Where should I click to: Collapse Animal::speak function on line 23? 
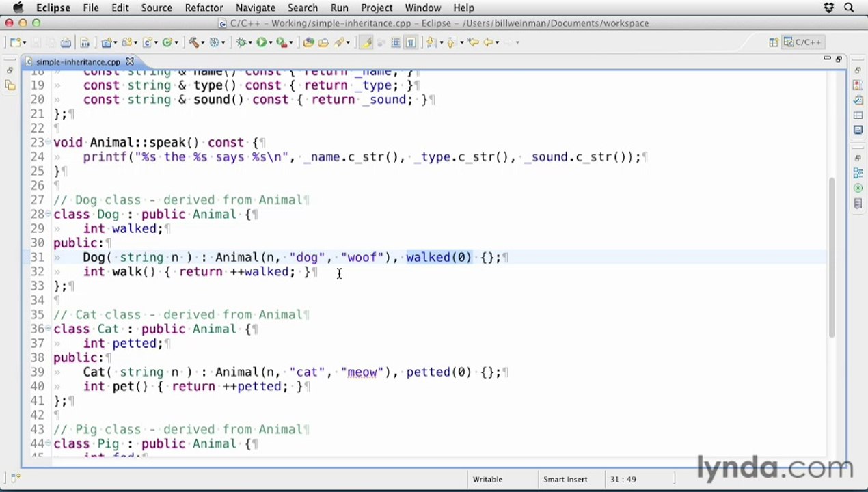pyautogui.click(x=48, y=143)
